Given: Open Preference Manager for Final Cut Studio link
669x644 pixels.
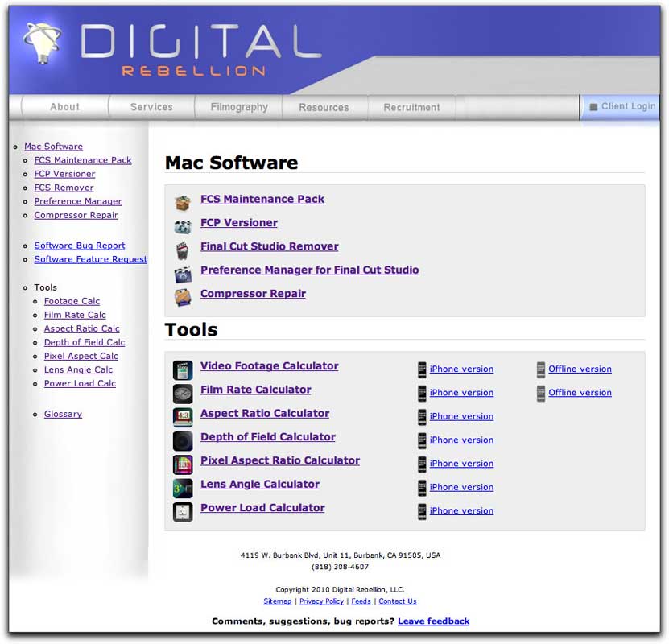Looking at the screenshot, I should pyautogui.click(x=309, y=270).
